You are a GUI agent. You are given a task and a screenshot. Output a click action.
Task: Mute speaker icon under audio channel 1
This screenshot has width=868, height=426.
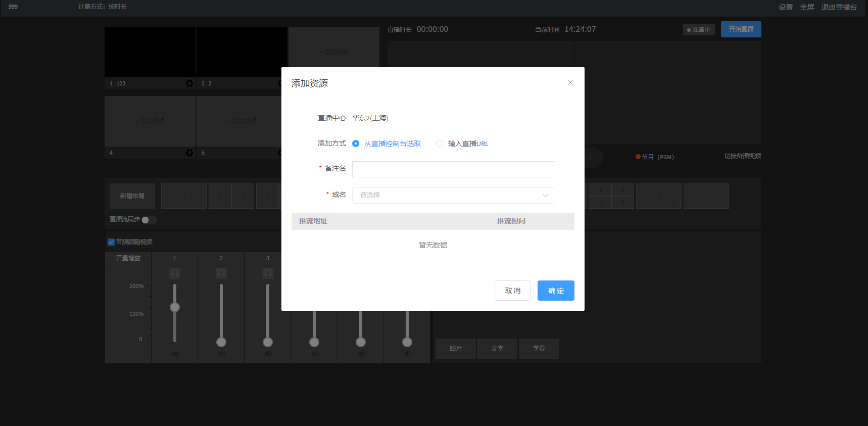click(x=175, y=354)
